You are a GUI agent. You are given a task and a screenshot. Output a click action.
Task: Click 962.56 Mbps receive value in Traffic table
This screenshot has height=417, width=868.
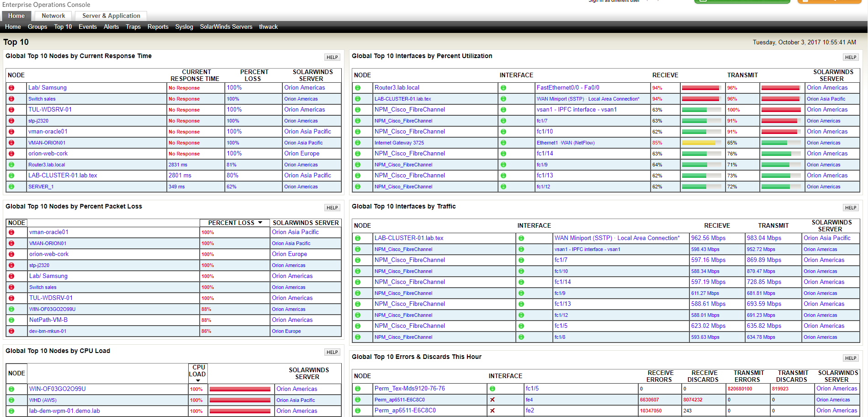pos(708,238)
